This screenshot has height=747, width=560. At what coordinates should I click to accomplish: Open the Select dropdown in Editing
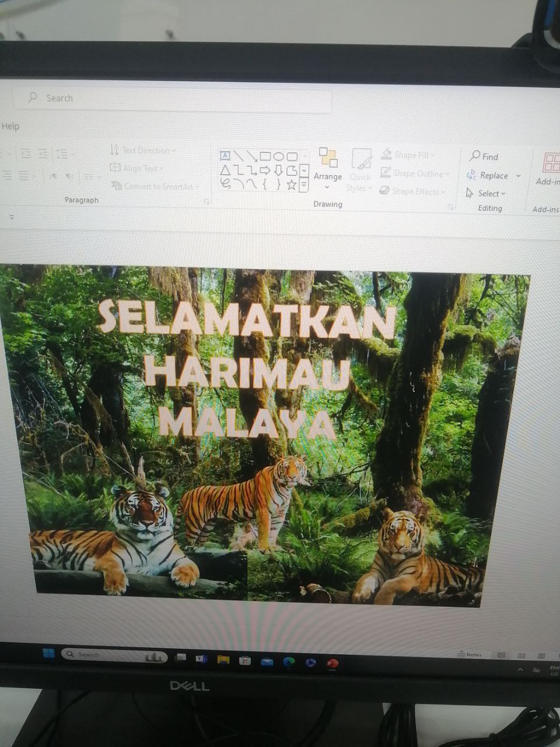click(485, 193)
